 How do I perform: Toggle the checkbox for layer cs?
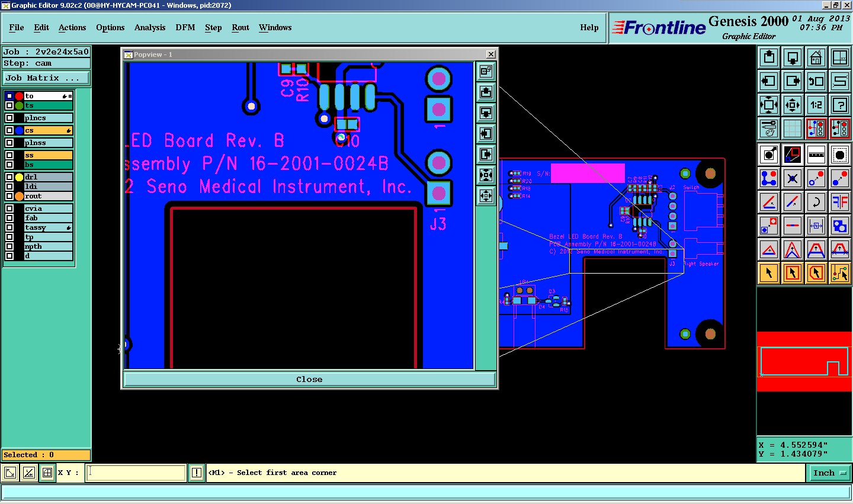(x=9, y=130)
